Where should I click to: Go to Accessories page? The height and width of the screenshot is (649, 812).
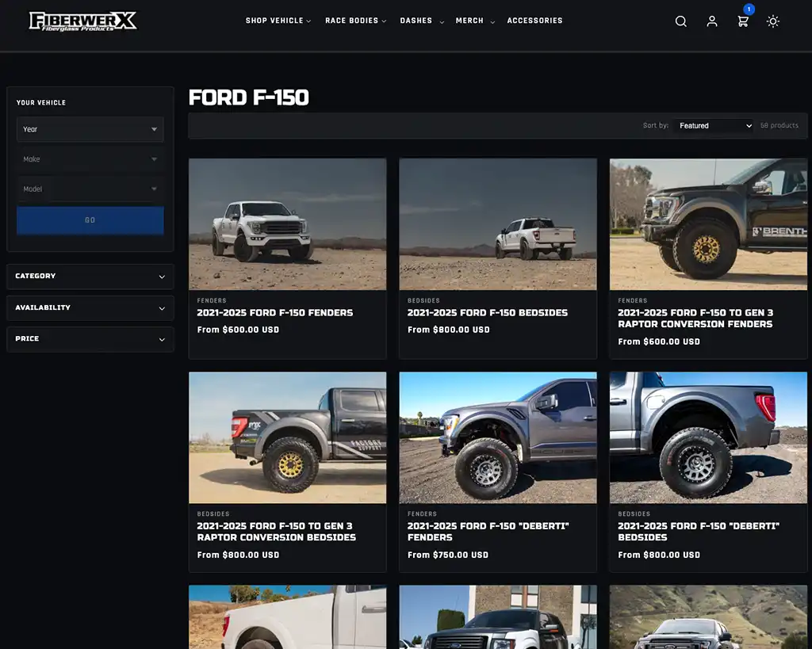pyautogui.click(x=534, y=21)
